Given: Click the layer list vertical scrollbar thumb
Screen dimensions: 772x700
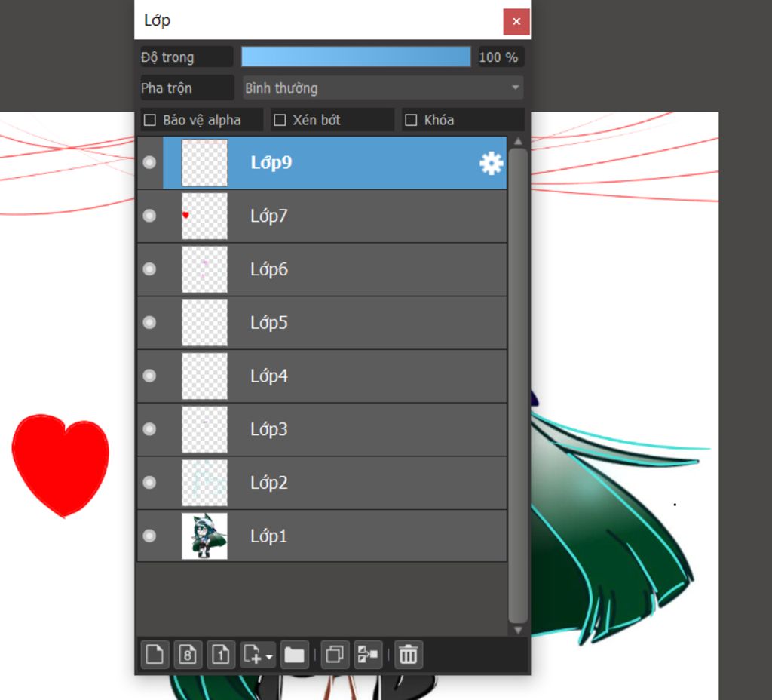Looking at the screenshot, I should tap(518, 385).
